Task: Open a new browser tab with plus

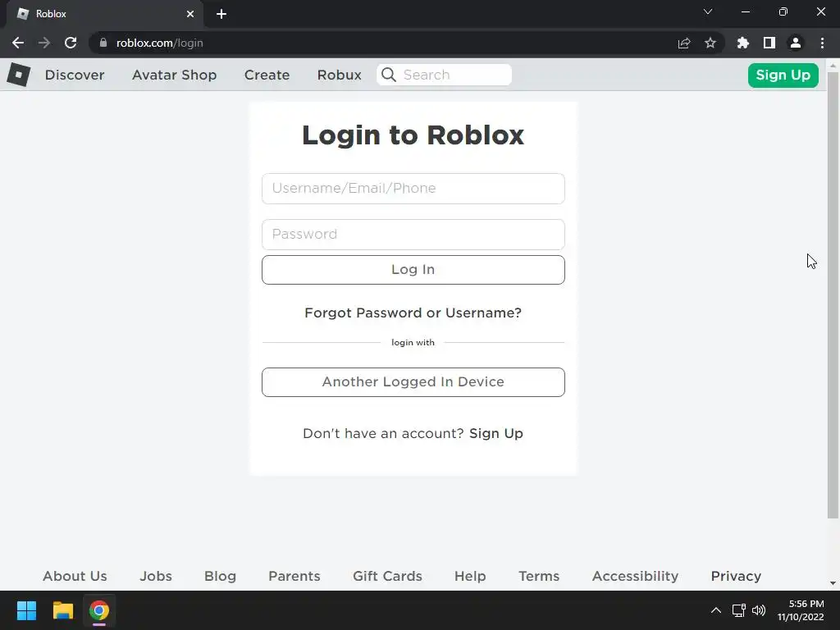Action: (x=221, y=14)
